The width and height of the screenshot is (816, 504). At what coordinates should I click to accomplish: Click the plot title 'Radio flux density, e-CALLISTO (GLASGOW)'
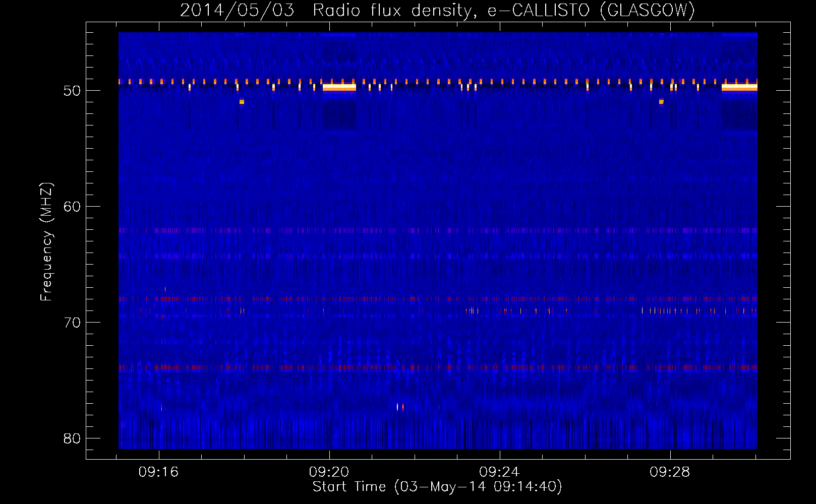tap(504, 10)
